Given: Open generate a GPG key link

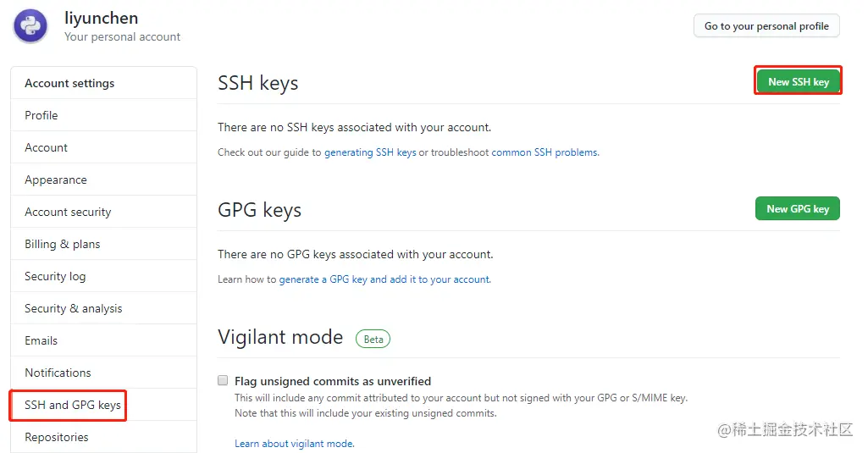Looking at the screenshot, I should pyautogui.click(x=333, y=279).
